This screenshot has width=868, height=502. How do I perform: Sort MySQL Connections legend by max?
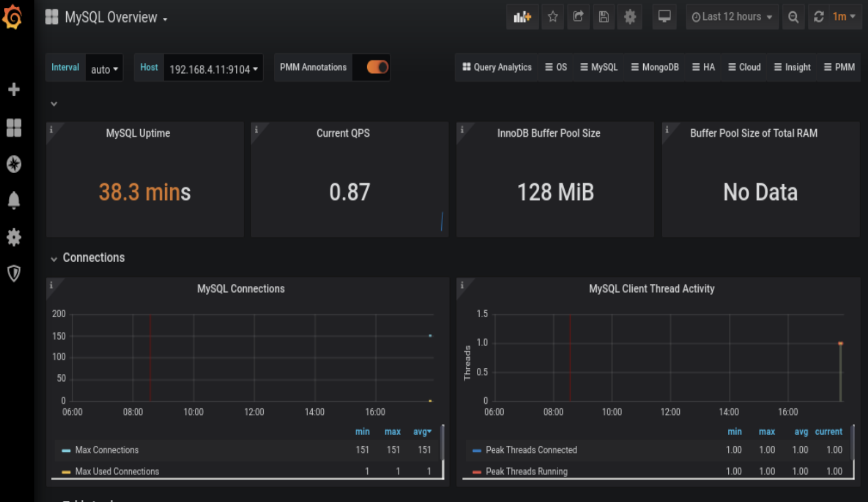point(392,432)
